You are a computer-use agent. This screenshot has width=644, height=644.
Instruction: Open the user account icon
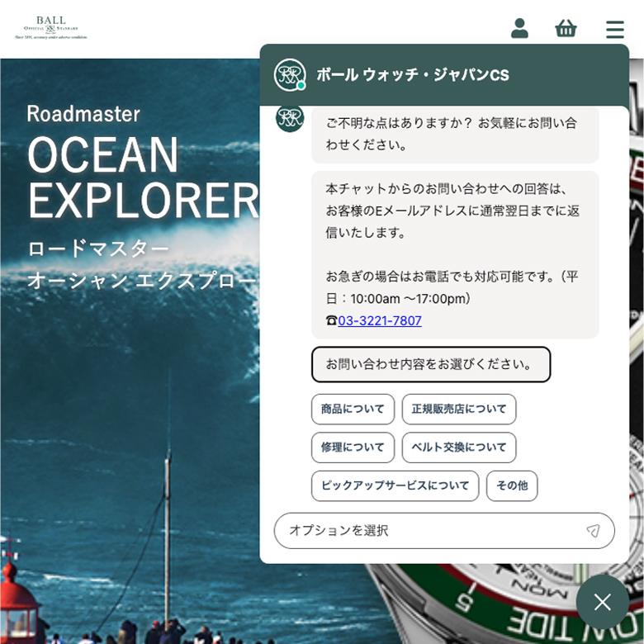pos(519,29)
